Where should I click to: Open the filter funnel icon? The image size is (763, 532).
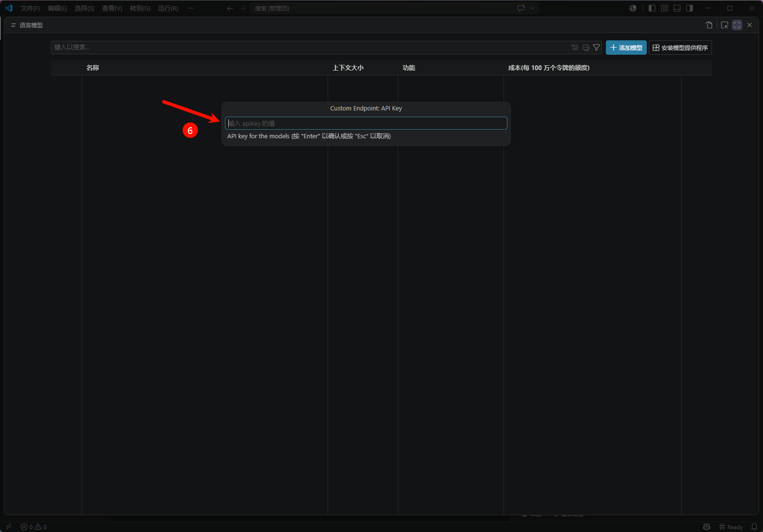coord(596,48)
